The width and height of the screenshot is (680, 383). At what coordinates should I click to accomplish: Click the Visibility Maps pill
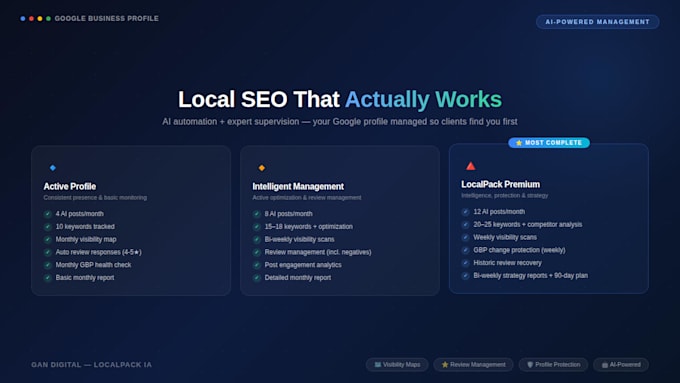point(397,365)
